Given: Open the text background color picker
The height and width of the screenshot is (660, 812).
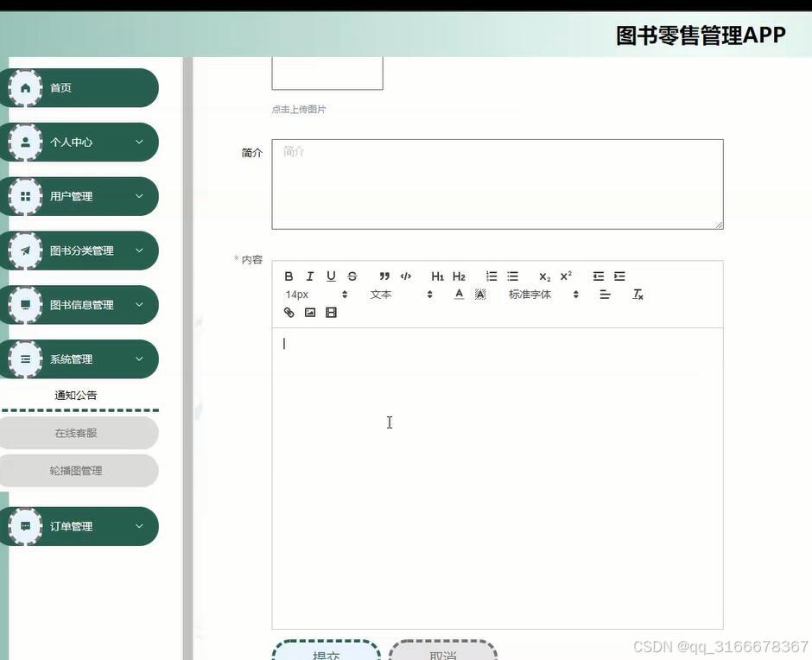Looking at the screenshot, I should click(480, 295).
